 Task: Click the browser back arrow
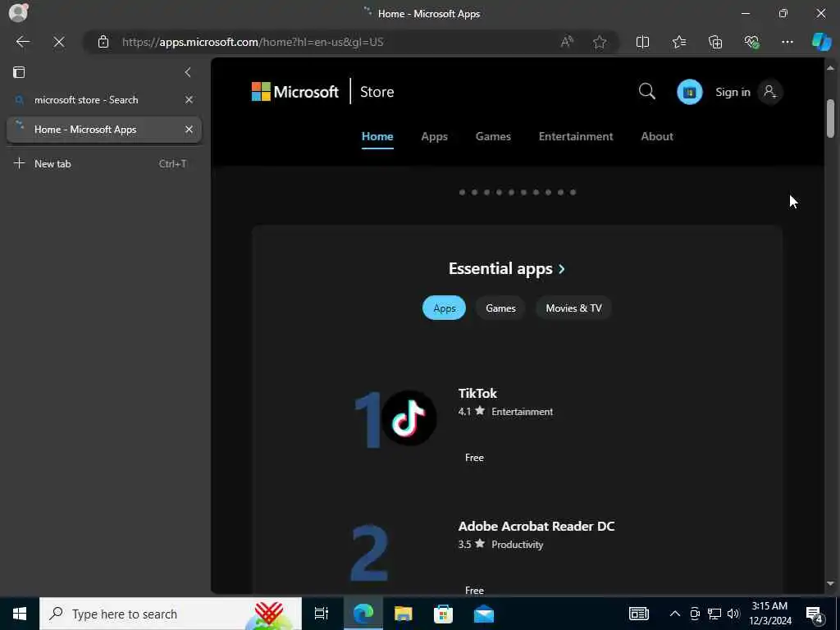coord(22,42)
